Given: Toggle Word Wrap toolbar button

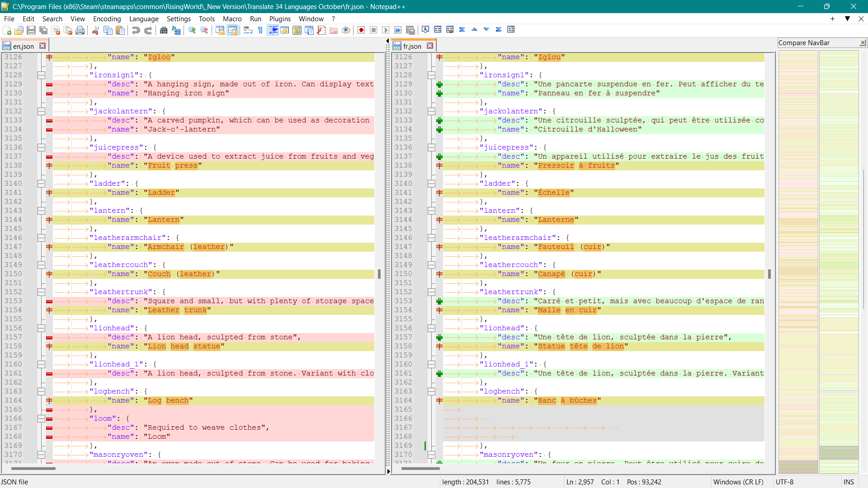Looking at the screenshot, I should point(248,30).
